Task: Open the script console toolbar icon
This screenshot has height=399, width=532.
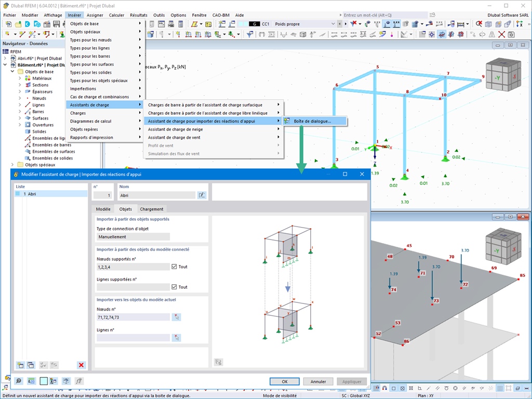Action: click(x=161, y=24)
